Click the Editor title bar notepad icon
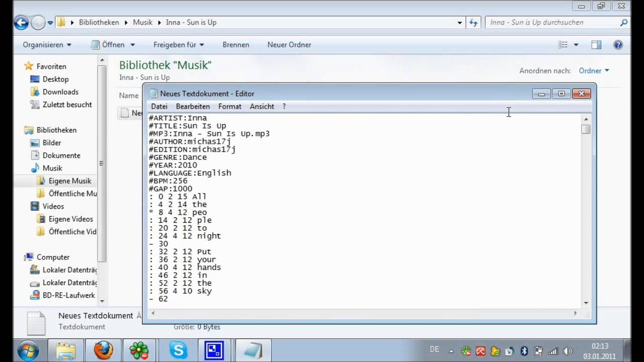This screenshot has width=644, height=362. point(153,94)
